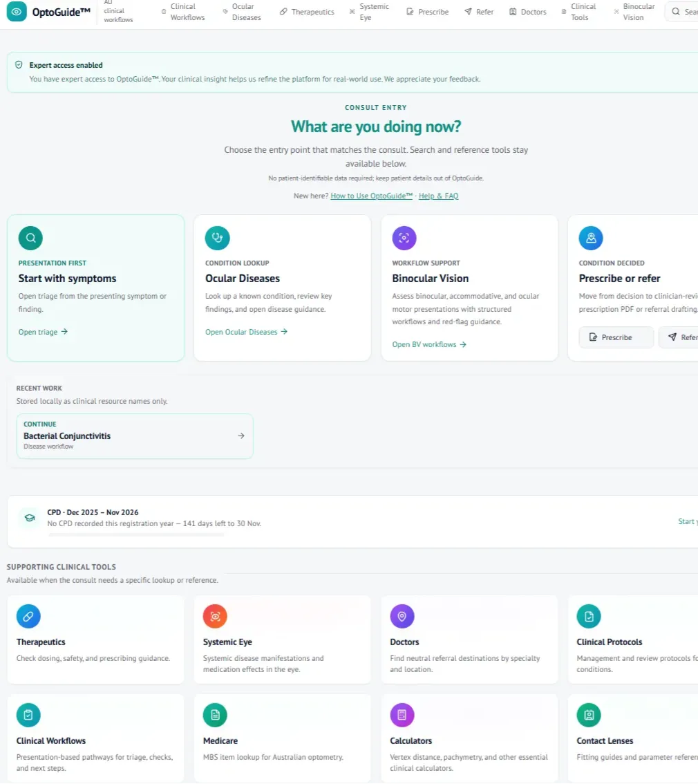Open the Contact Lenses card title

605,741
